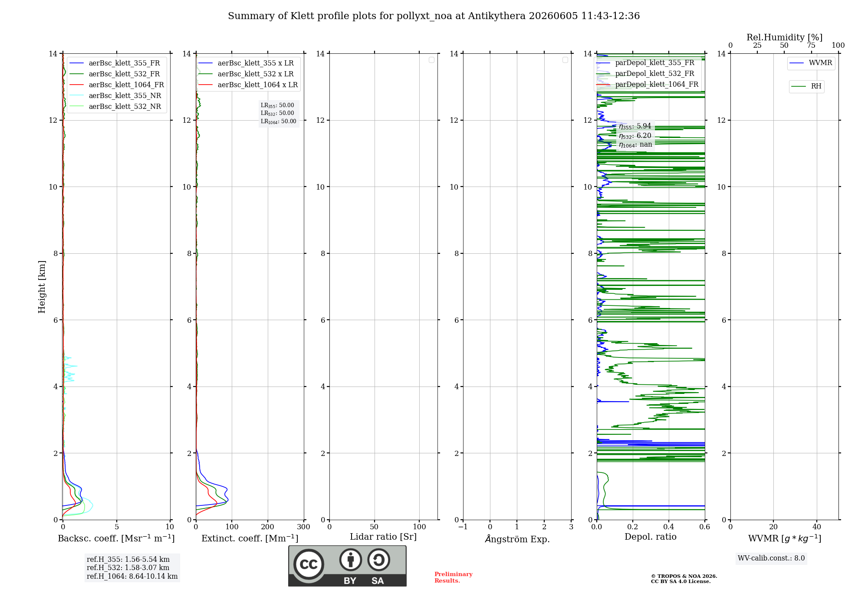
Task: Click the Extinct. coeff. axis label
Action: click(x=250, y=538)
